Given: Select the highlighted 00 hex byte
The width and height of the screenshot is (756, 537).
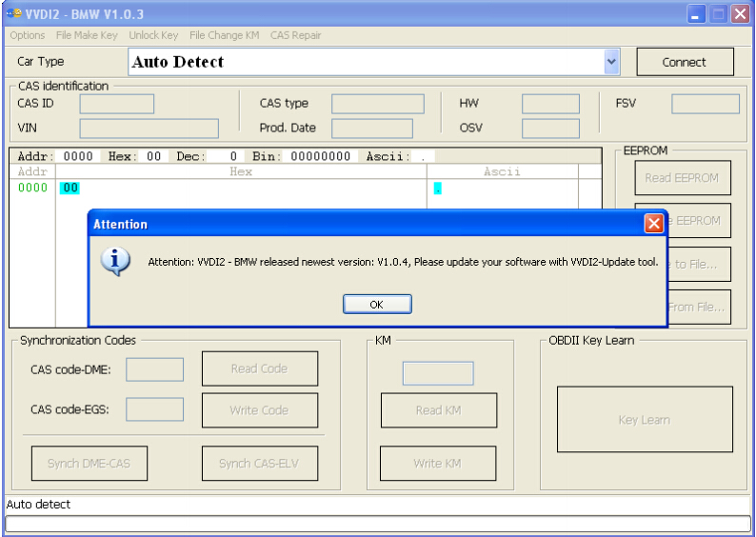Looking at the screenshot, I should point(70,188).
